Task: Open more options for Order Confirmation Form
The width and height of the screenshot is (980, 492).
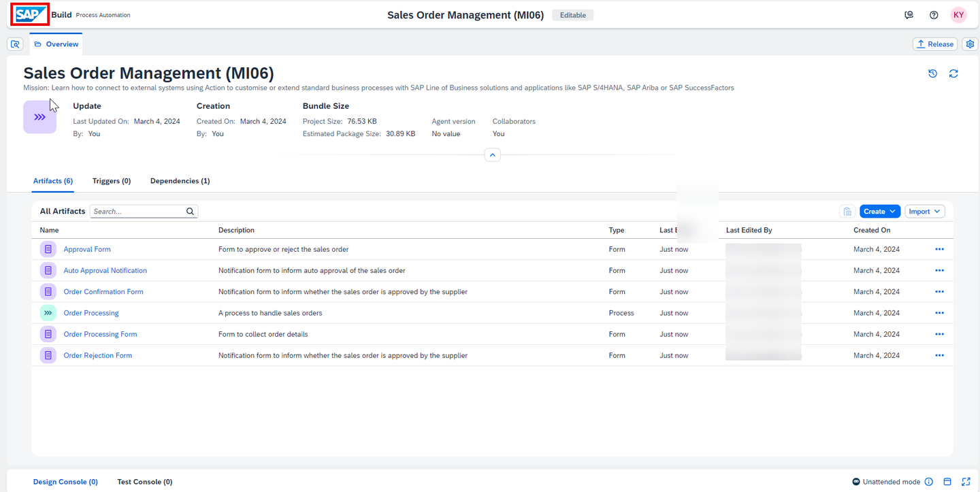Action: 940,292
